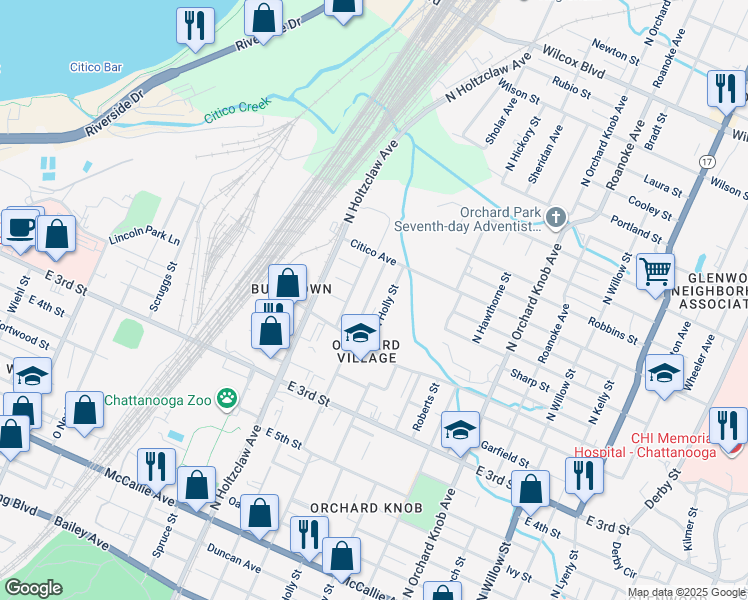Click the Citico Creek label
The image size is (748, 600).
click(x=238, y=110)
